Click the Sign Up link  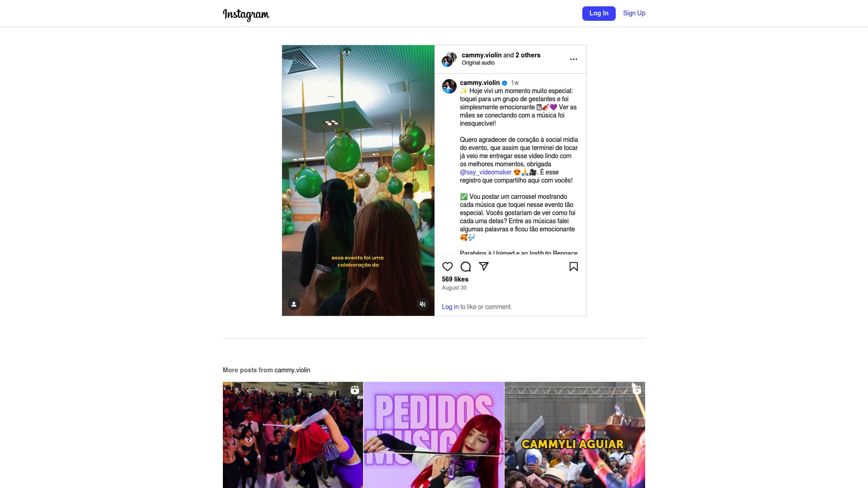point(634,14)
